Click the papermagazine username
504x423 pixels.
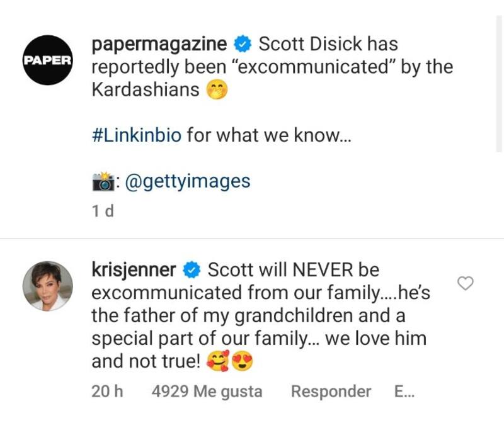pos(159,45)
